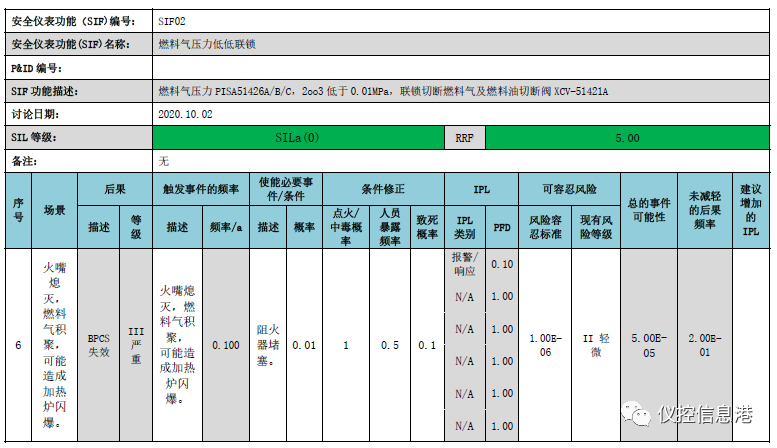The width and height of the screenshot is (777, 448).
Task: Click the '频率/a' sub-header
Action: point(226,227)
